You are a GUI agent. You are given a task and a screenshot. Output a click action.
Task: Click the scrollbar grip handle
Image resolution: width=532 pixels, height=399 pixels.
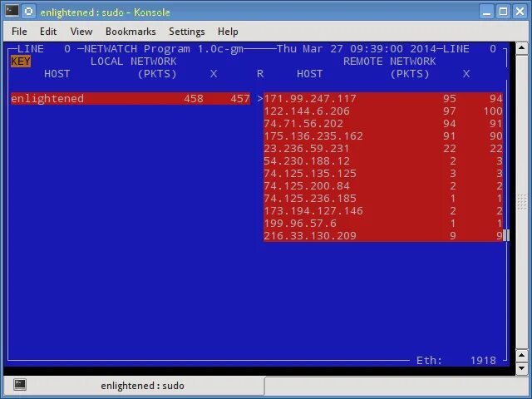point(522,202)
